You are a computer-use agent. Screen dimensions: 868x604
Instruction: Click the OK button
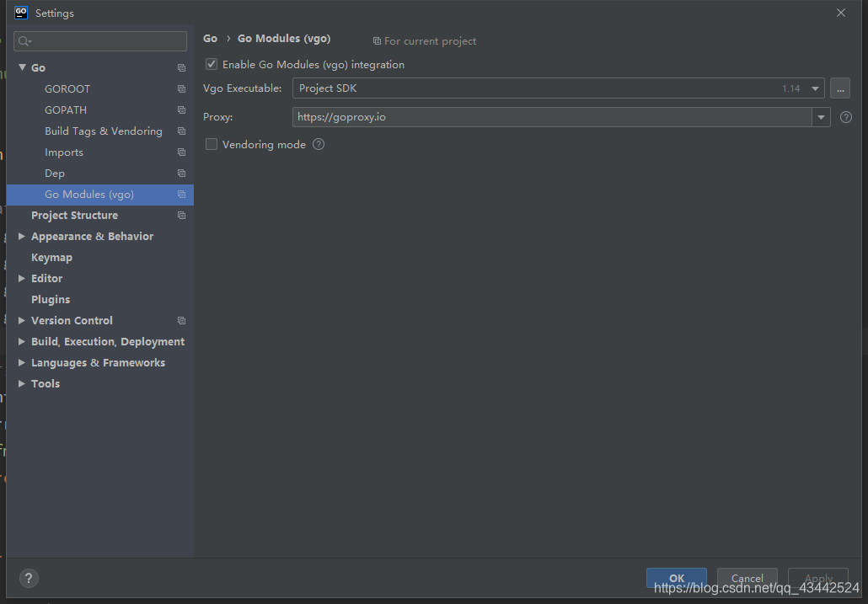click(x=677, y=578)
